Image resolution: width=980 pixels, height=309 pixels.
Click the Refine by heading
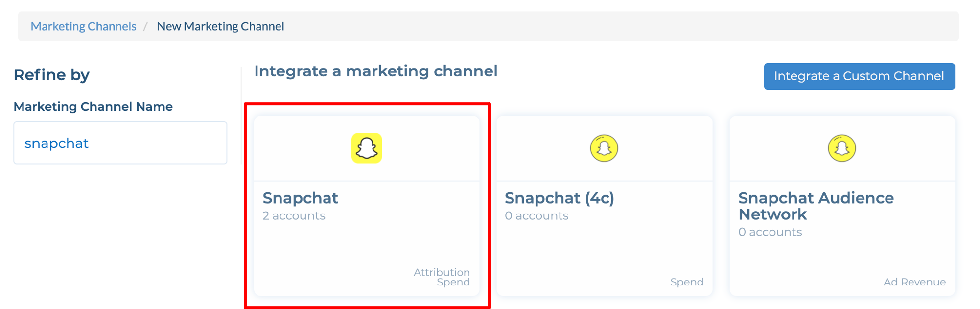51,75
